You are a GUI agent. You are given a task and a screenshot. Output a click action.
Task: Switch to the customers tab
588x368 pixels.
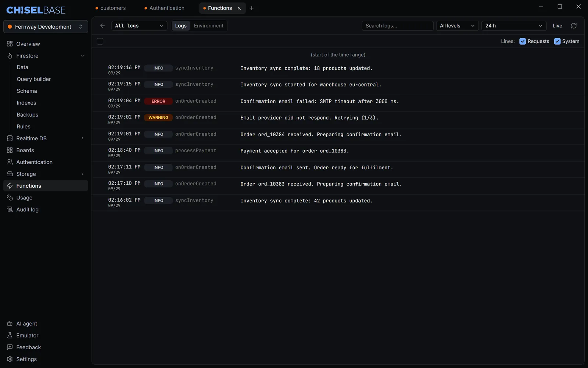(110, 8)
